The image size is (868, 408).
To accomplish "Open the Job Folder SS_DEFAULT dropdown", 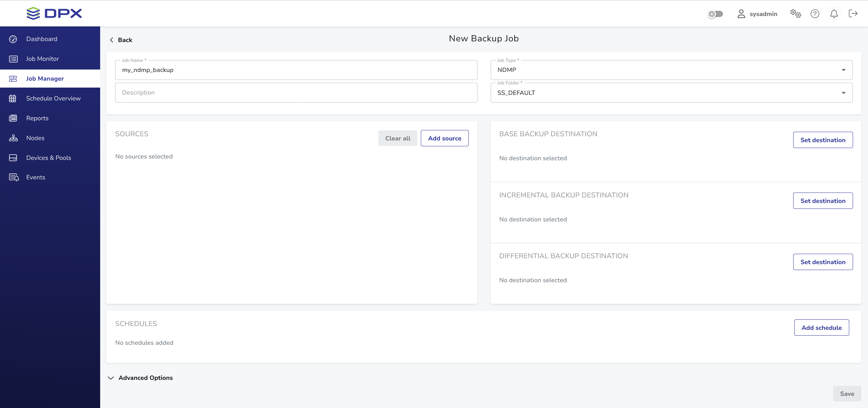I will (x=671, y=93).
